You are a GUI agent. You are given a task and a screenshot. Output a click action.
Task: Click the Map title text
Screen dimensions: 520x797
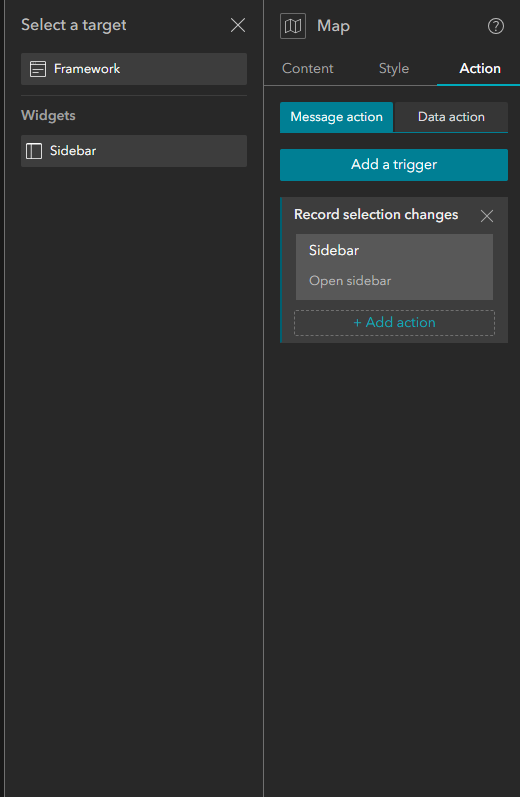[333, 26]
